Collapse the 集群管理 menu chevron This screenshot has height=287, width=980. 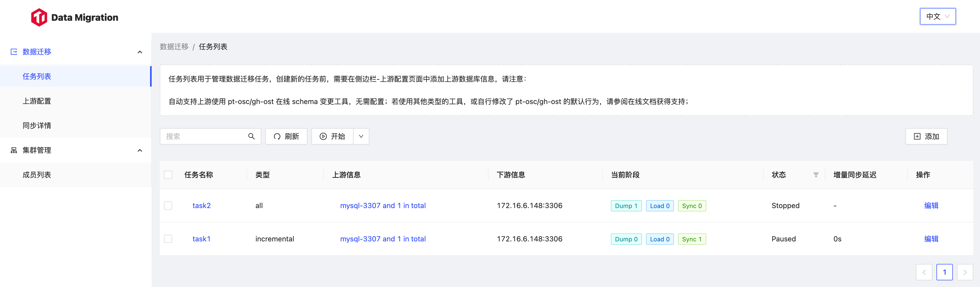click(x=140, y=150)
